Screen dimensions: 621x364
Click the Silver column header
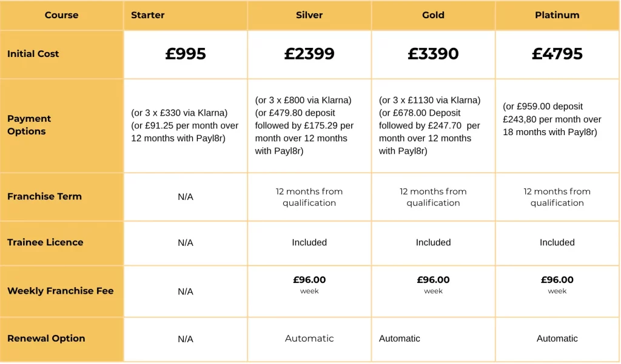(309, 15)
